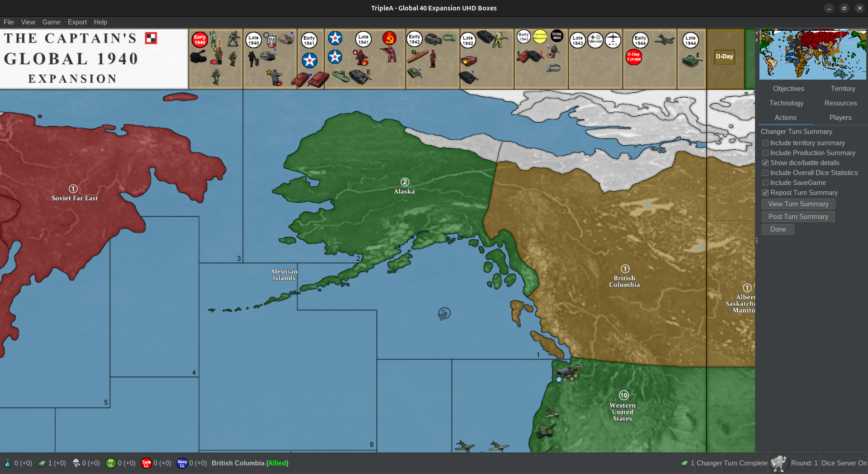Click the Air LL status bar icon
The image size is (868, 474).
click(x=110, y=463)
